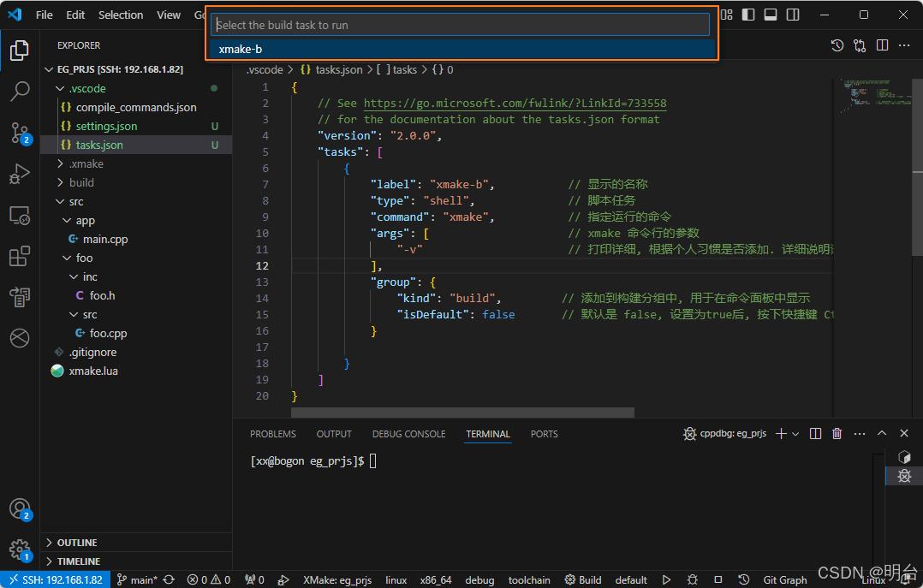The image size is (923, 588).
Task: Collapse the app folder
Action: [67, 220]
